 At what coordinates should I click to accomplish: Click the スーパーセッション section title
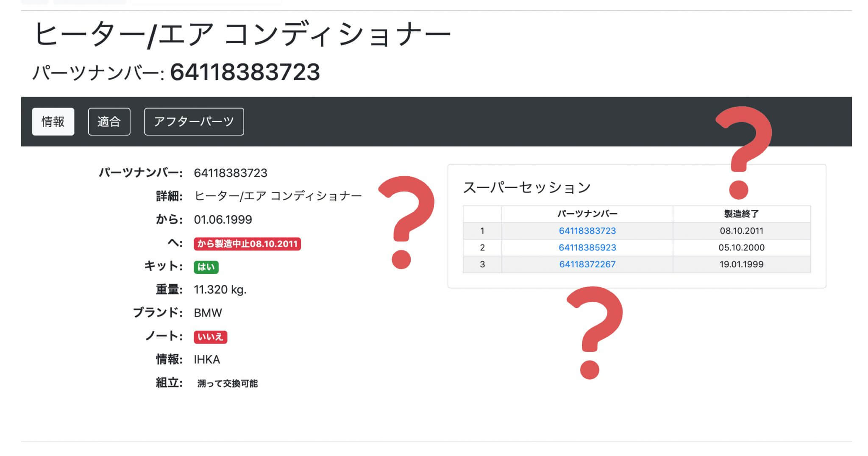[x=527, y=186]
